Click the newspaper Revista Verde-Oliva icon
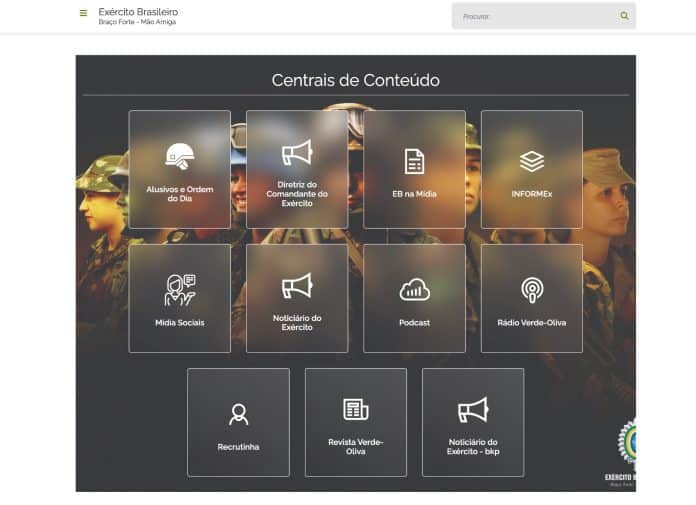 click(356, 409)
